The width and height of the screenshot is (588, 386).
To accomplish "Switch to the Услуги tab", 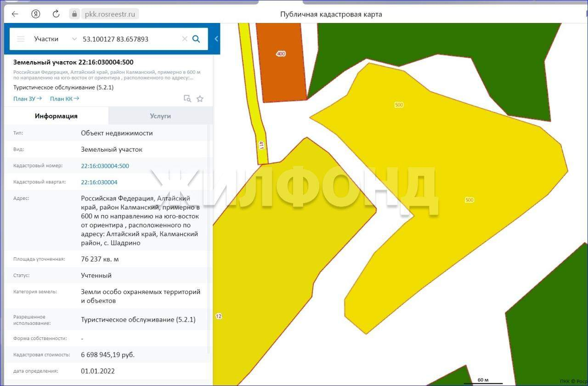I will tap(160, 116).
